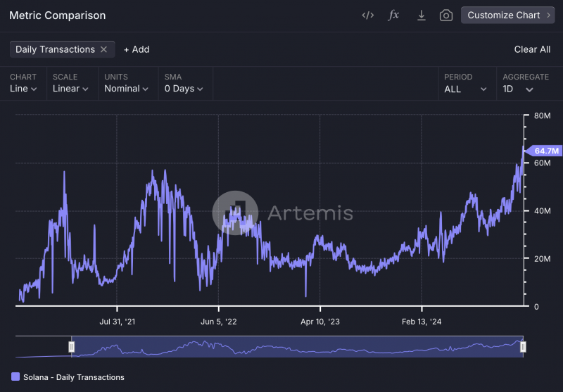Remove the Daily Transactions metric chip

pos(103,49)
